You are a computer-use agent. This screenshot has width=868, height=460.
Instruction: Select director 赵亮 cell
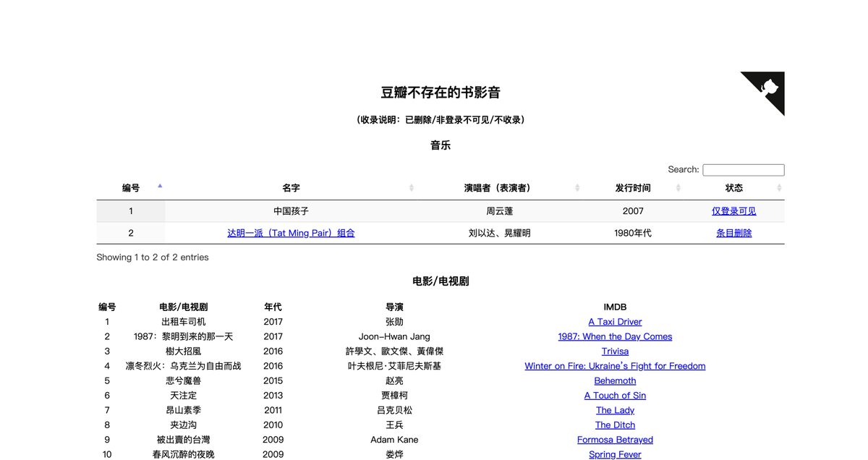[x=394, y=381]
